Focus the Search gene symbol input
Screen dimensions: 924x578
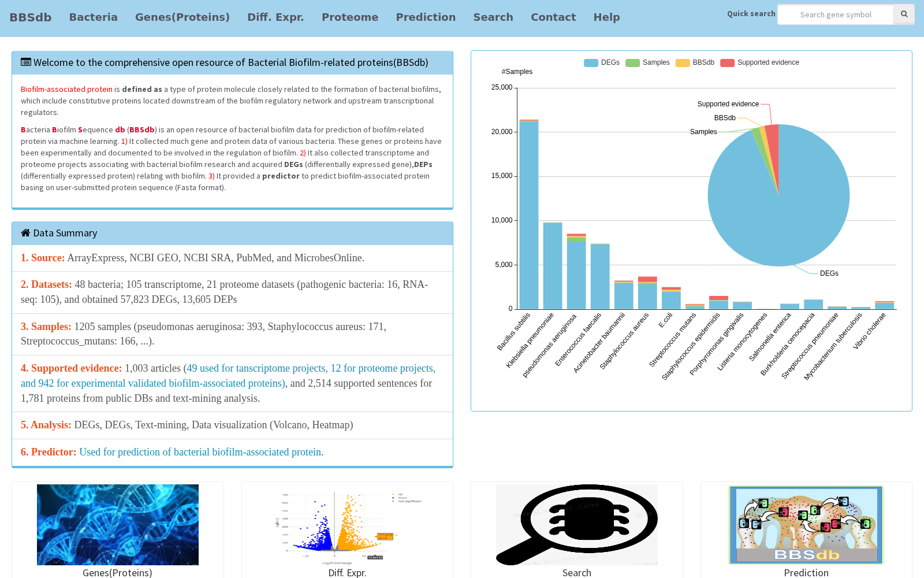[836, 14]
